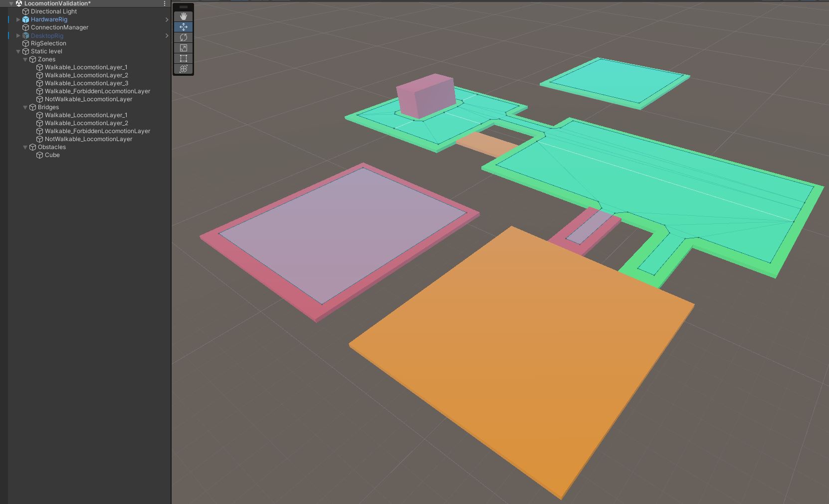Open DesktopRig prefab with right chevron
Image resolution: width=829 pixels, height=504 pixels.
[x=167, y=35]
